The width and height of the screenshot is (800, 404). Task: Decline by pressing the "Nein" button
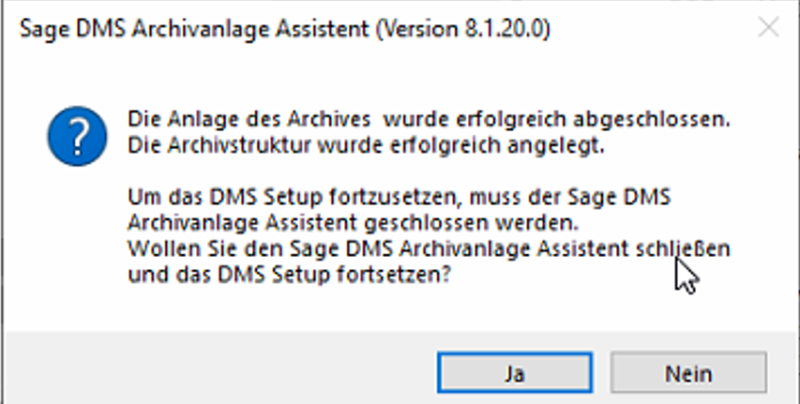[688, 374]
